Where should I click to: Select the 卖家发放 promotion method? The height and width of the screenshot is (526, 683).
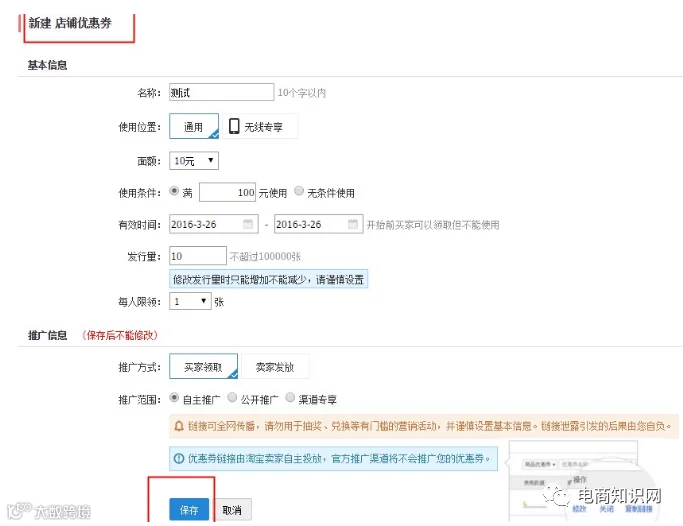(275, 366)
